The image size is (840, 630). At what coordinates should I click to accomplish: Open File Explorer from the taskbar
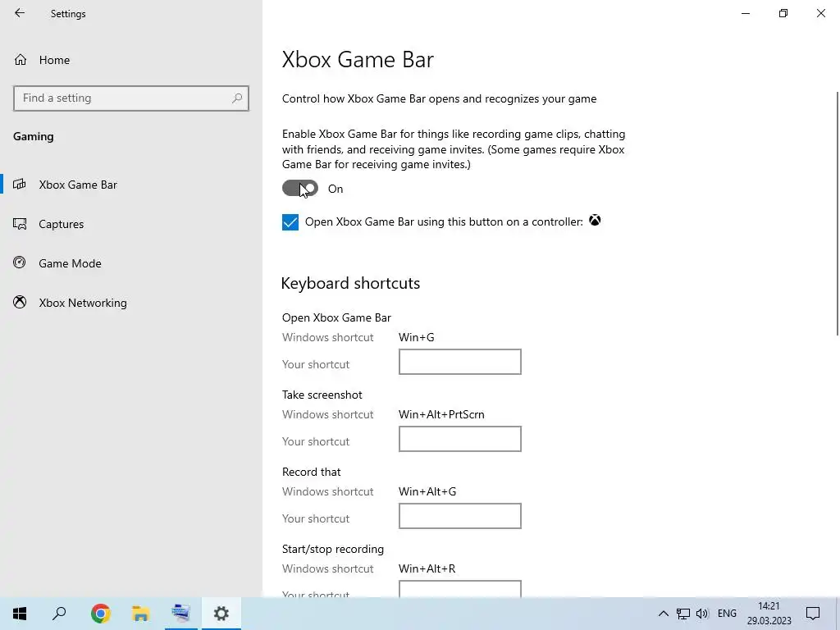coord(140,614)
